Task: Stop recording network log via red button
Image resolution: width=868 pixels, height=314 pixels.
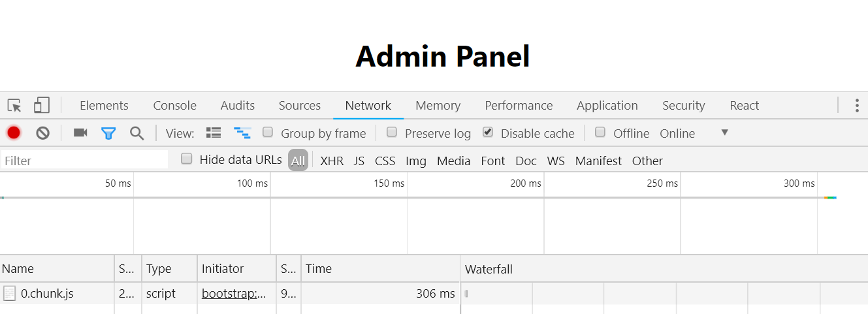Action: 14,133
